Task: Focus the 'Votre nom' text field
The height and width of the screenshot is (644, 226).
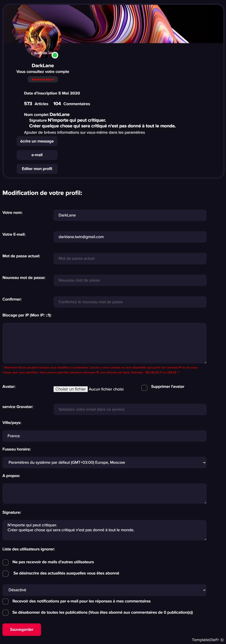Action: tap(130, 215)
